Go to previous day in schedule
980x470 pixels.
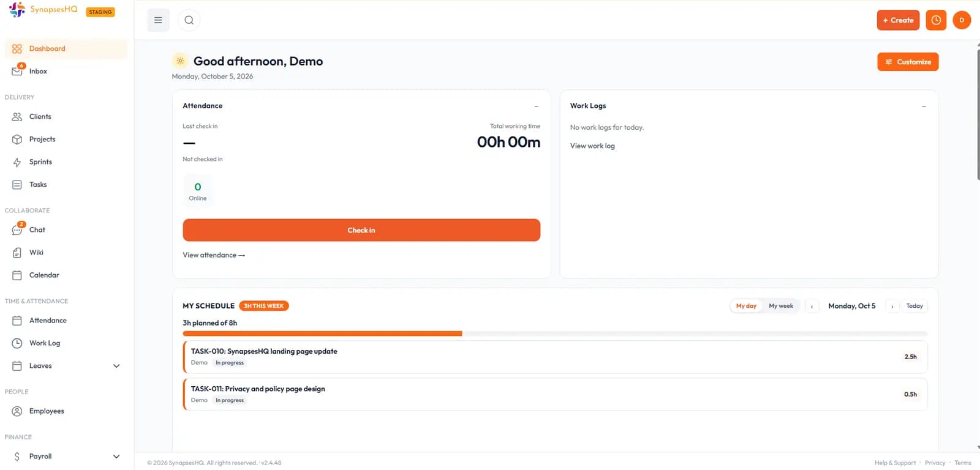coord(812,306)
